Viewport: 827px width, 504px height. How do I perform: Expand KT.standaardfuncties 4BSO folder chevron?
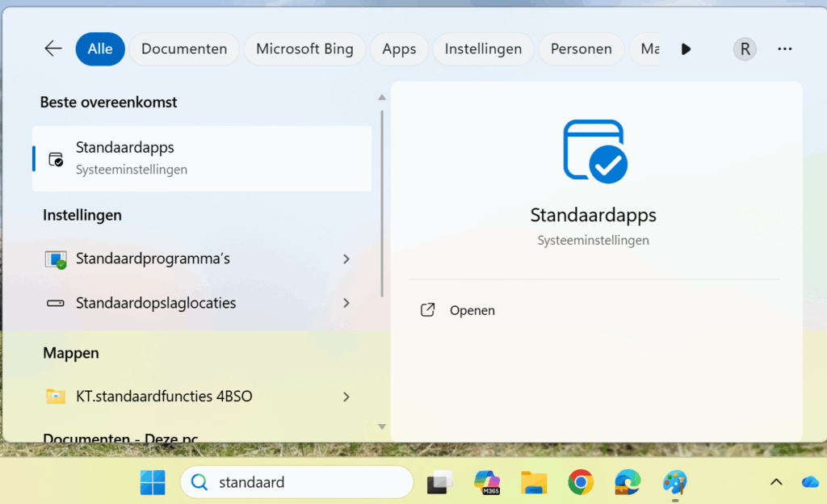pos(346,397)
